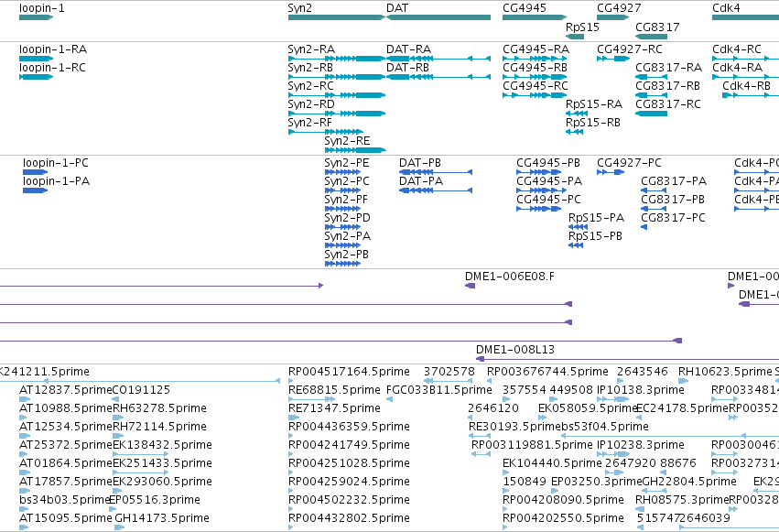Screen dimensions: 779x532
Task: Click EST RH10623.5prime
Action: pyautogui.click(x=683, y=381)
